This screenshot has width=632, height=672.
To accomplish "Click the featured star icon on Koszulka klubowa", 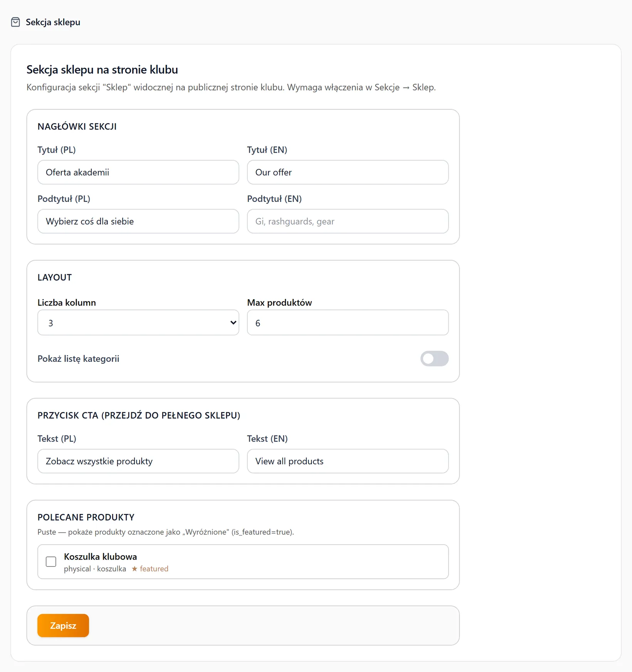I will coord(134,569).
